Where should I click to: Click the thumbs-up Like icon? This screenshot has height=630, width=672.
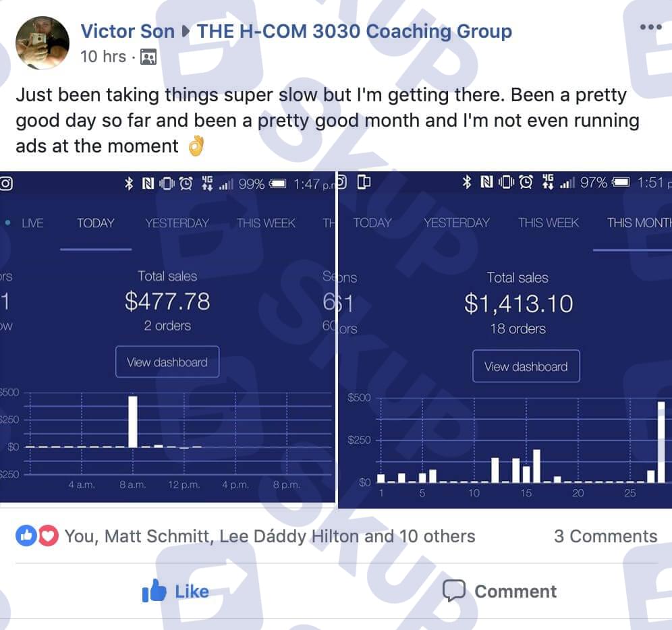(x=153, y=591)
